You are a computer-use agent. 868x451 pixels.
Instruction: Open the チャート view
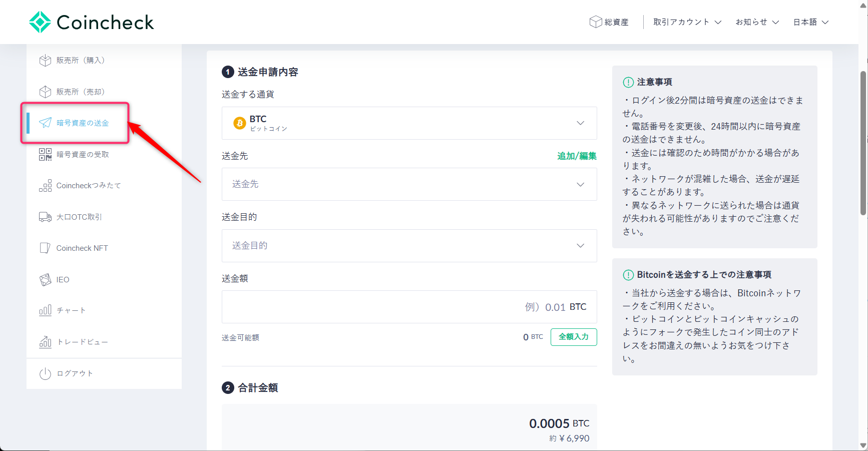pos(70,310)
